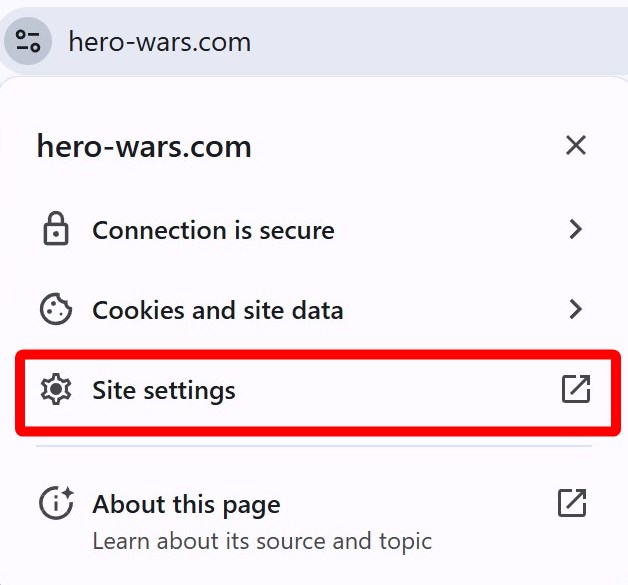This screenshot has width=628, height=585.
Task: Open the Site settings link
Action: (164, 390)
